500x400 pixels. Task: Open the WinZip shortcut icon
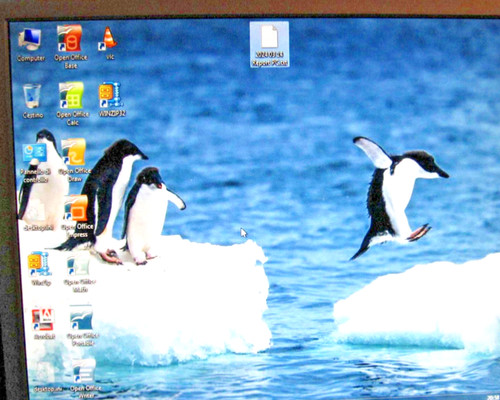[40, 269]
